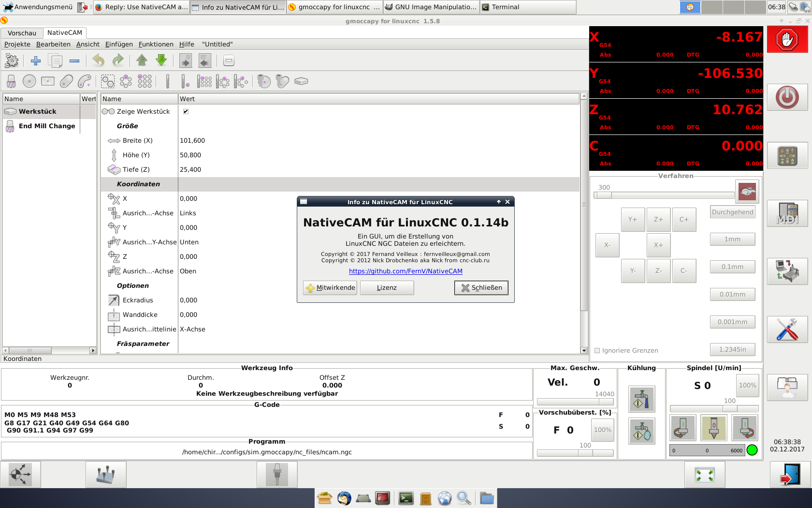Select the 0.01mm jog increment
Viewport: 812px width, 508px height.
point(732,294)
